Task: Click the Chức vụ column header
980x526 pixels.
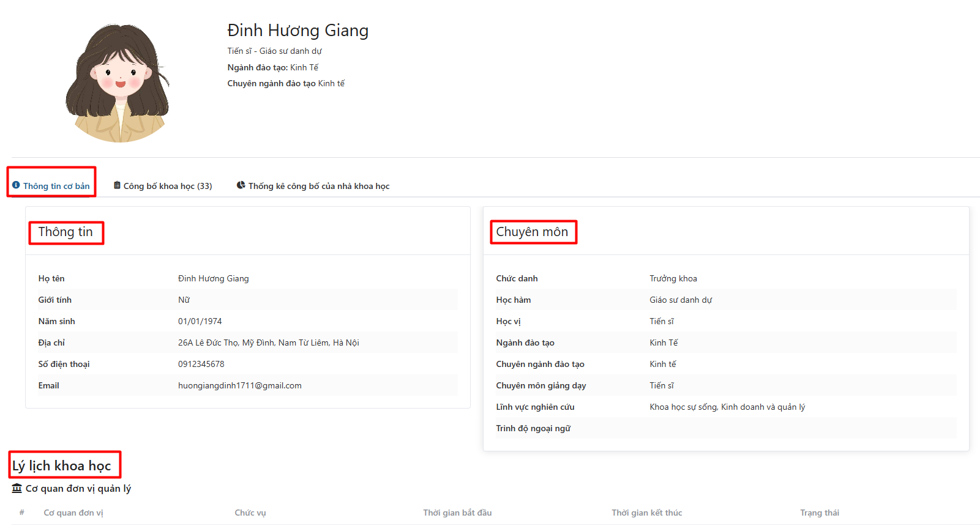Action: pyautogui.click(x=250, y=513)
